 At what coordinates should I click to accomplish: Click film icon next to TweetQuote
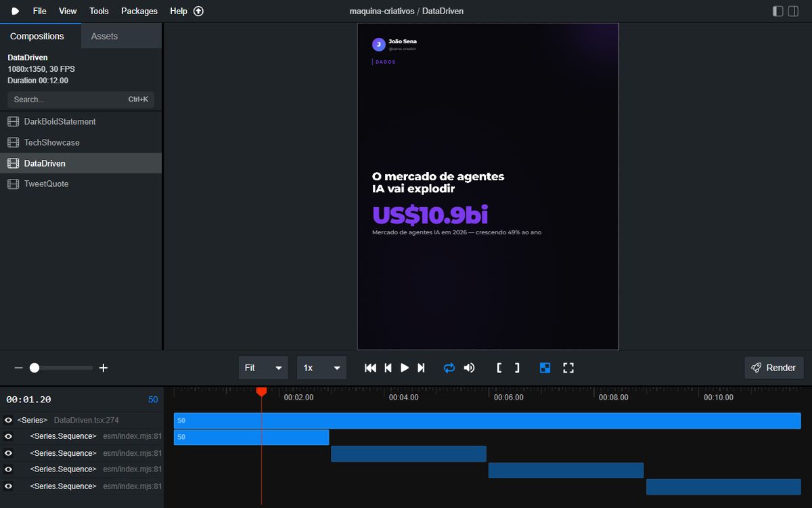13,184
